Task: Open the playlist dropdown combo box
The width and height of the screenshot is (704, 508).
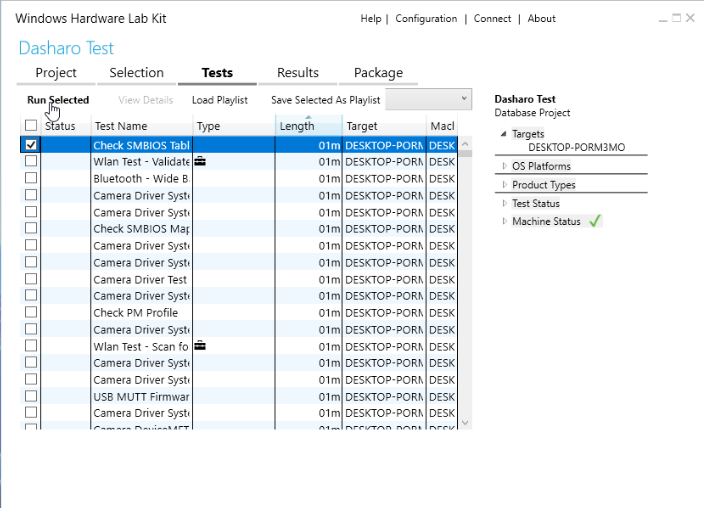Action: pos(428,99)
